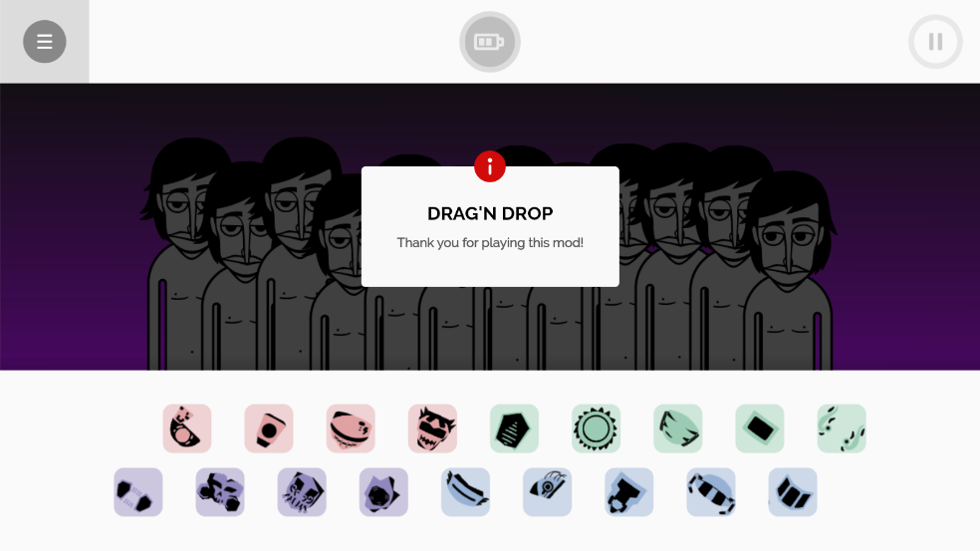Dismiss the Drag'n Drop message
Image resolution: width=980 pixels, height=551 pixels.
click(x=490, y=226)
